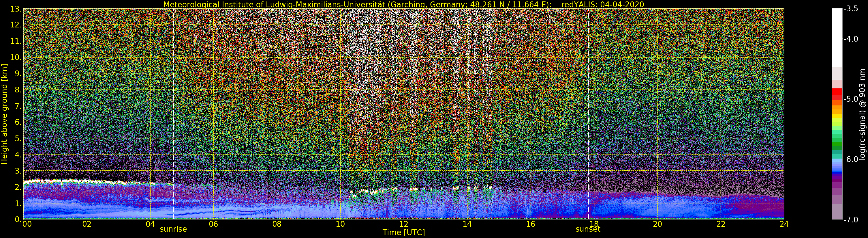Select the "7." height axis tick label
This screenshot has height=238, width=868.
[18, 106]
